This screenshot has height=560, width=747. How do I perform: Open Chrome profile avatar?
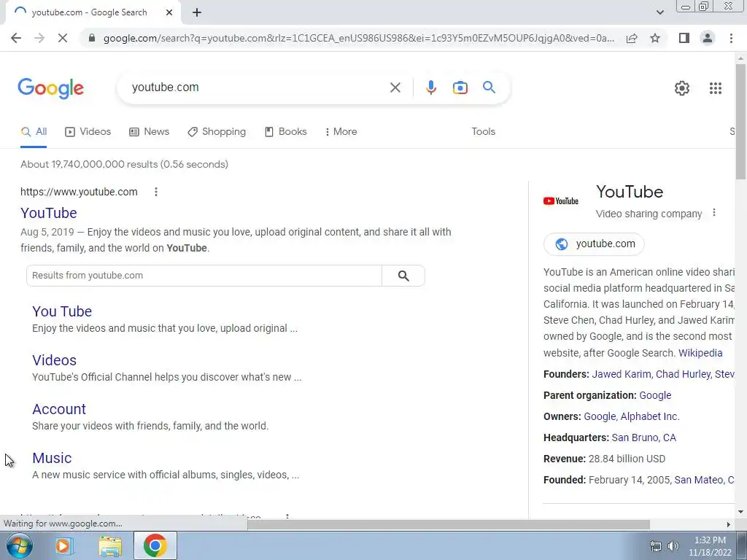click(x=708, y=38)
